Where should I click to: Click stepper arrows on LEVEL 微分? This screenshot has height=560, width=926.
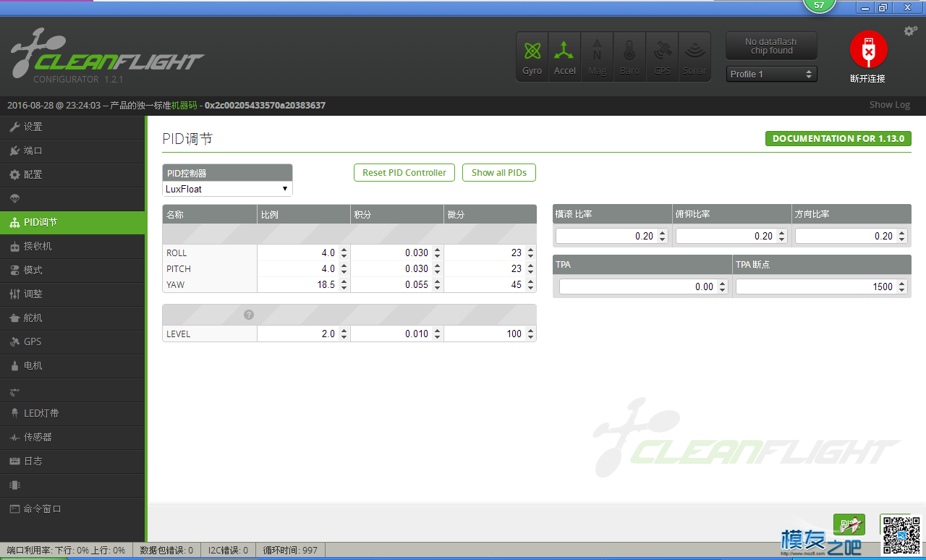click(530, 334)
